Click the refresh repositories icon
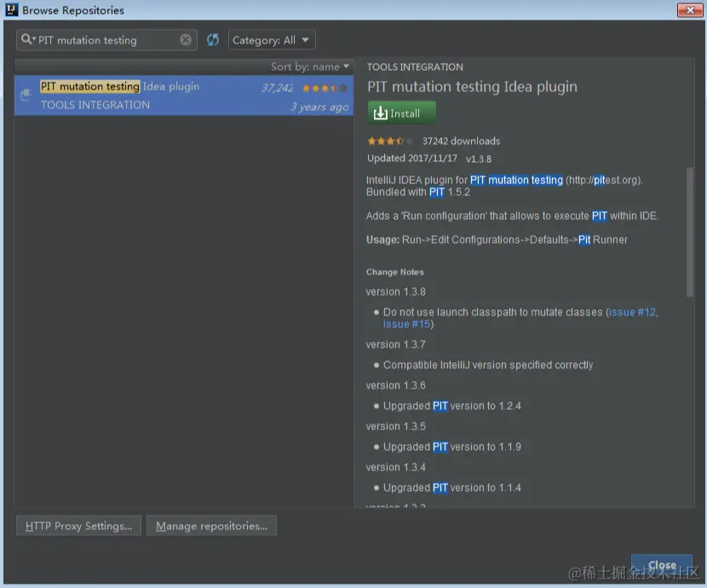 click(213, 40)
